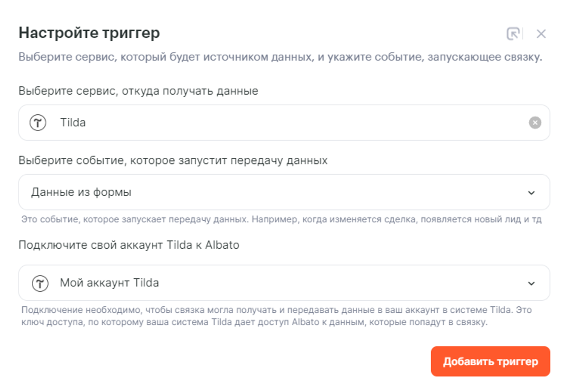Click the helper text starting "Подключение необходимо"
The image size is (566, 392).
(276, 316)
